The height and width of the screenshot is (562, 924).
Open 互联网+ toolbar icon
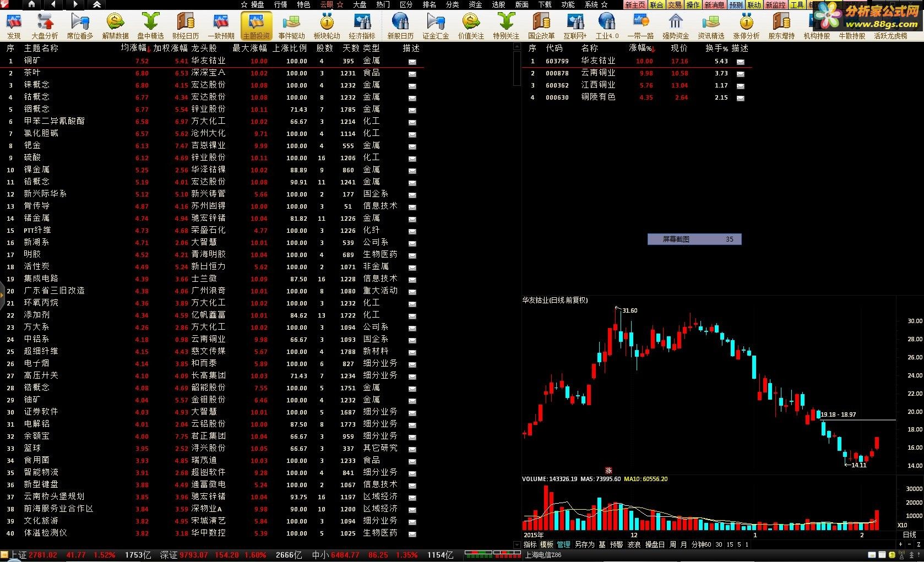pos(575,26)
